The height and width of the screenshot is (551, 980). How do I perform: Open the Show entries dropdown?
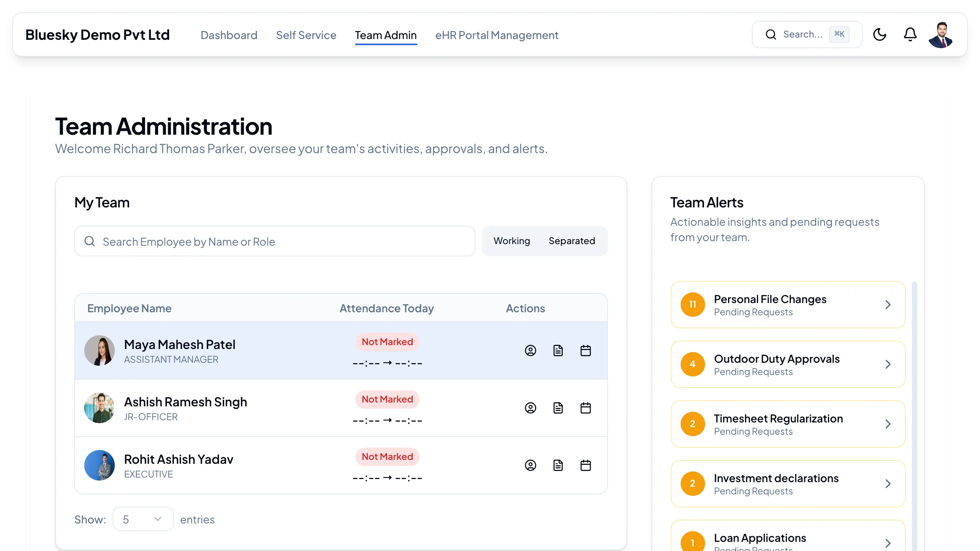(x=143, y=519)
